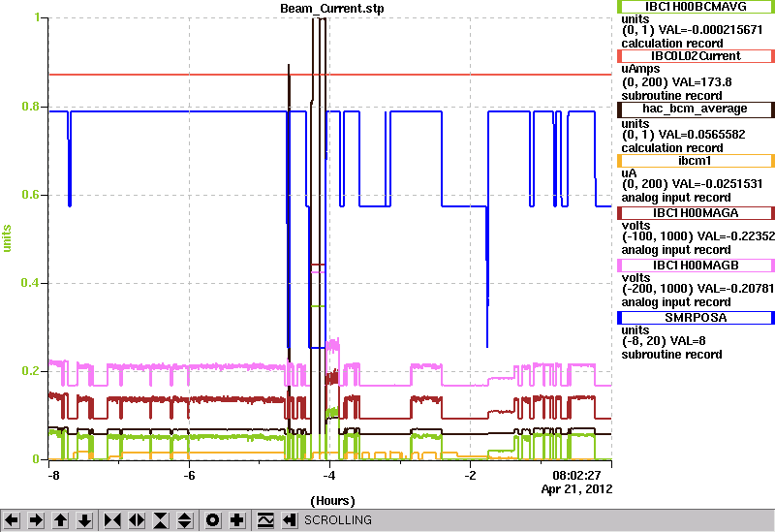Click the 08:02:27 timestamp label
Viewport: 775px width, 532px height.
pos(576,476)
